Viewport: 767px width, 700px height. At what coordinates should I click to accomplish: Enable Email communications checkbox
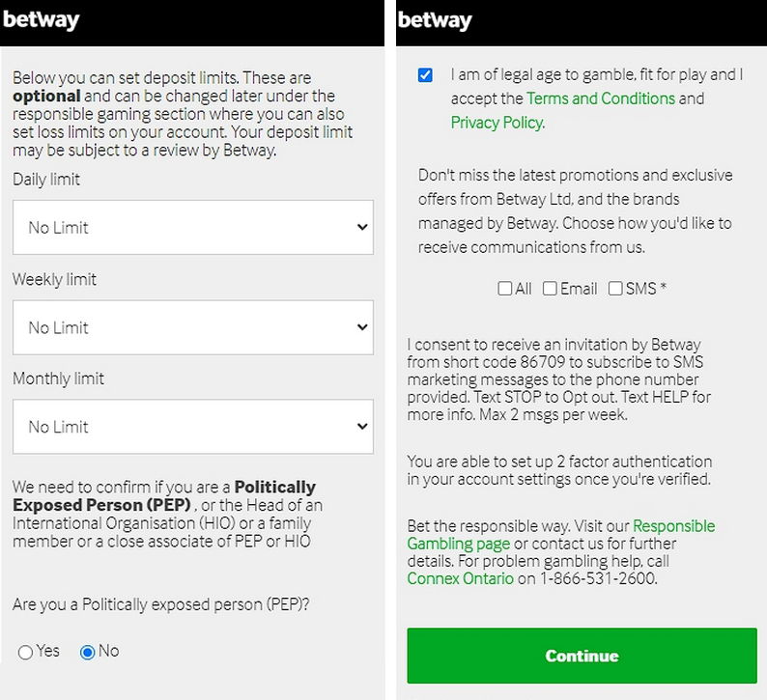tap(550, 289)
